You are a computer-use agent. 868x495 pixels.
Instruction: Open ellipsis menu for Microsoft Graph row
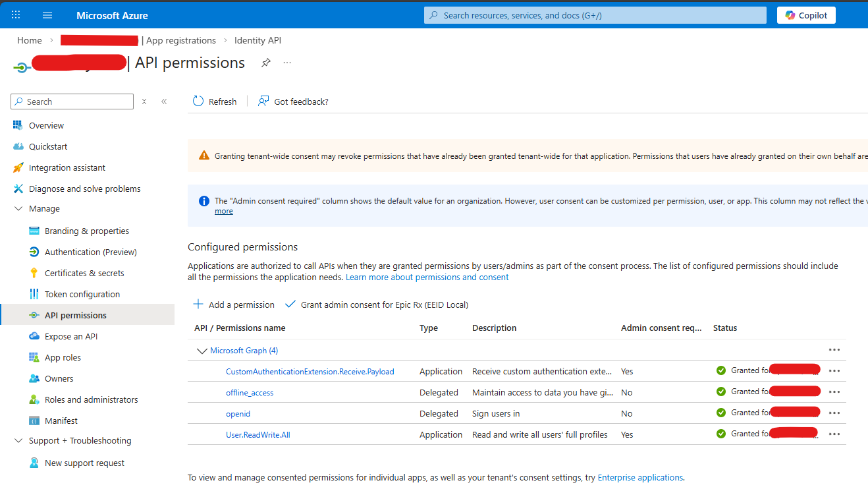834,350
